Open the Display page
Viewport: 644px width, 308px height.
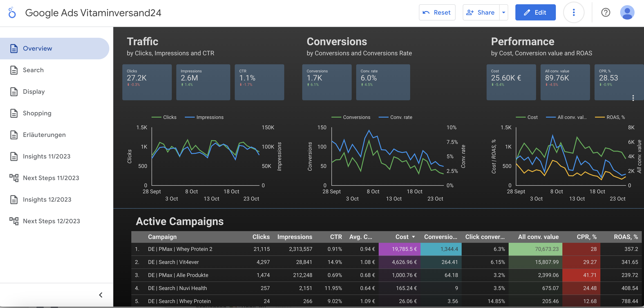coord(54,92)
